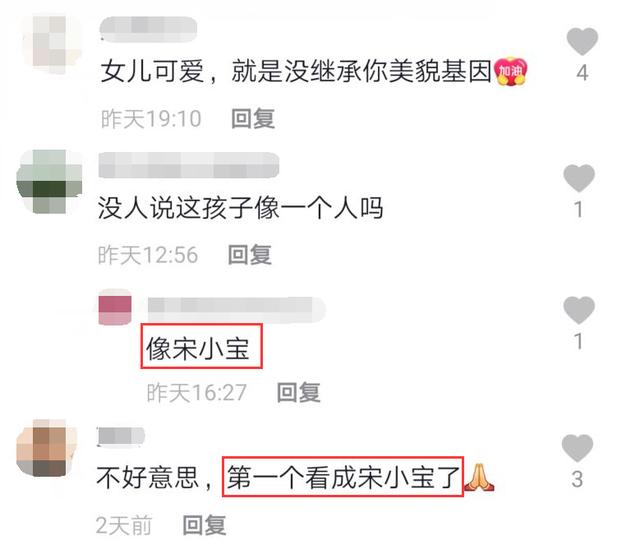The height and width of the screenshot is (554, 640).
Task: Open the last commenter's blurred username
Action: point(121,437)
